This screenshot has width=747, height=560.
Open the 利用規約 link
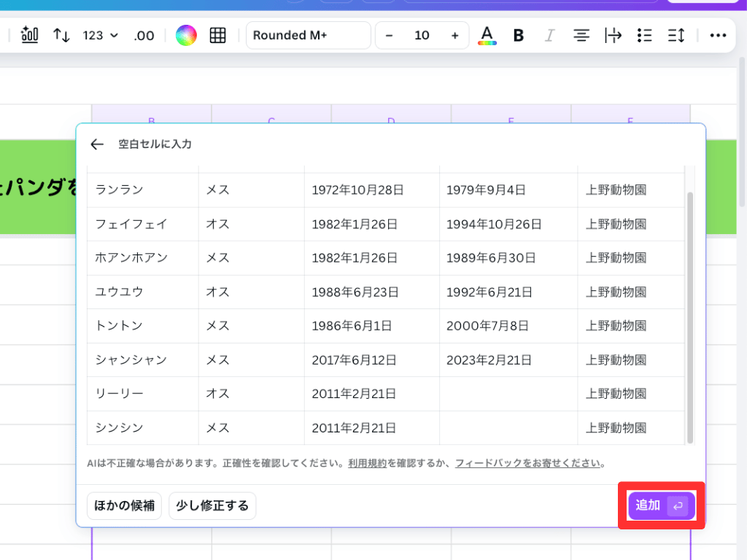pyautogui.click(x=368, y=463)
